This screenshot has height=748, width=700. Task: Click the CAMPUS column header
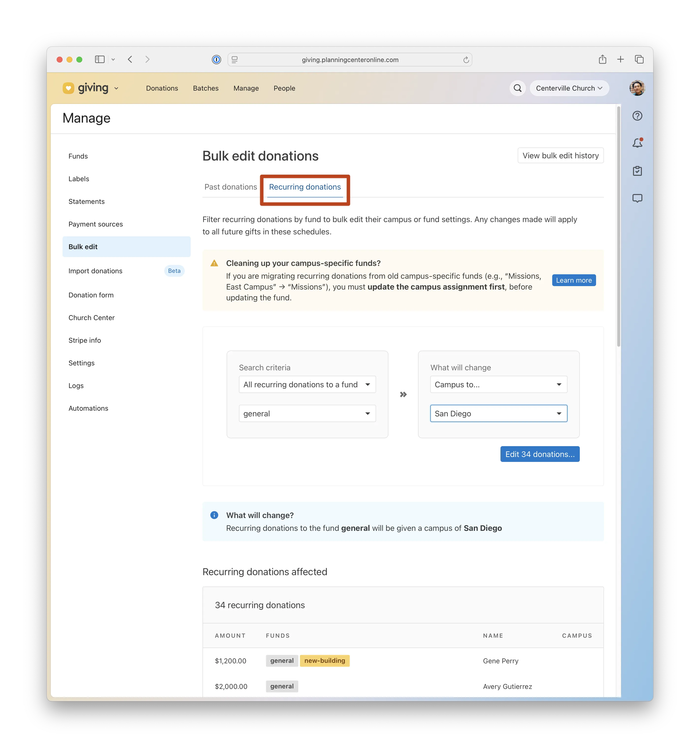577,636
